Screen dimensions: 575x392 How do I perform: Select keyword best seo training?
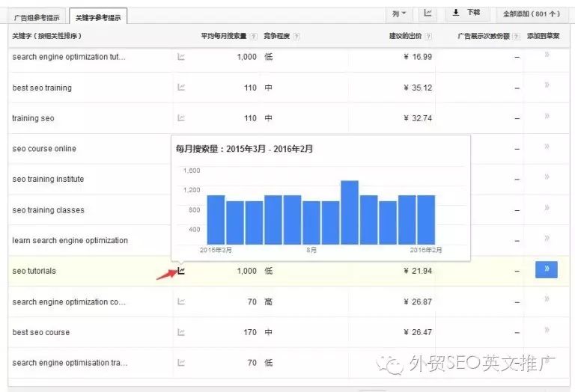click(x=42, y=88)
